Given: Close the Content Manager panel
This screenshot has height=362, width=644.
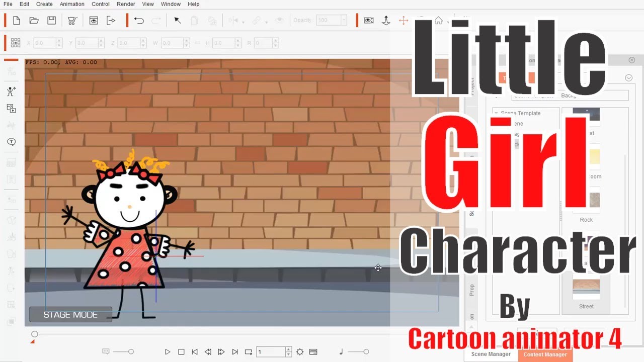Looking at the screenshot, I should tap(632, 60).
